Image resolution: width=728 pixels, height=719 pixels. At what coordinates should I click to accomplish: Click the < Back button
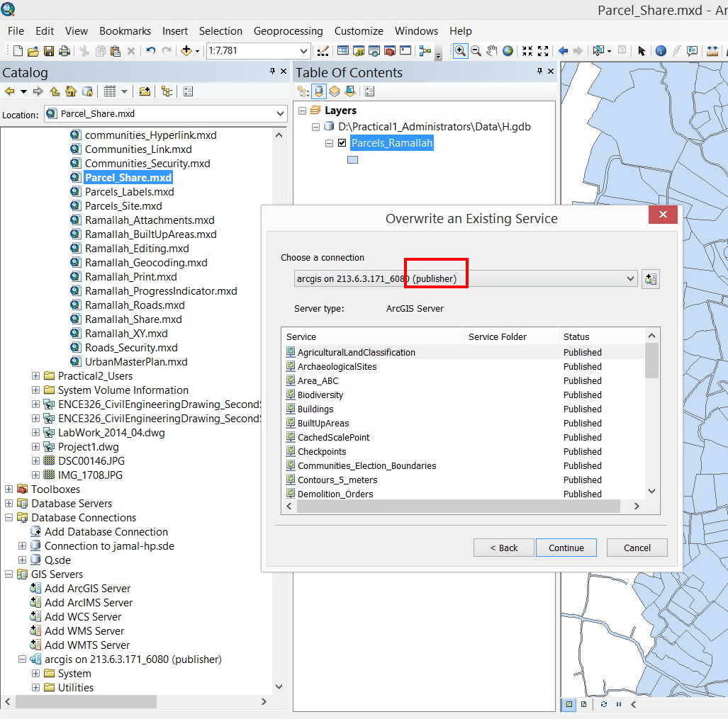(x=504, y=548)
